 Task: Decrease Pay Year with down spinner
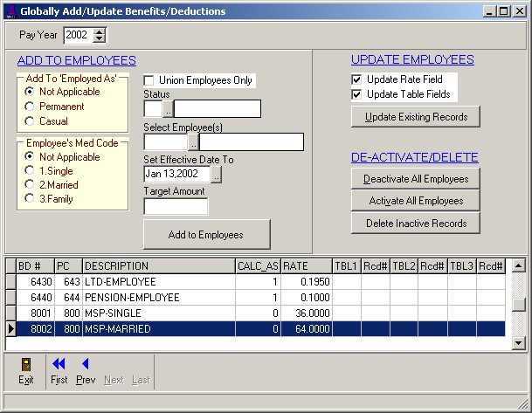coord(99,38)
